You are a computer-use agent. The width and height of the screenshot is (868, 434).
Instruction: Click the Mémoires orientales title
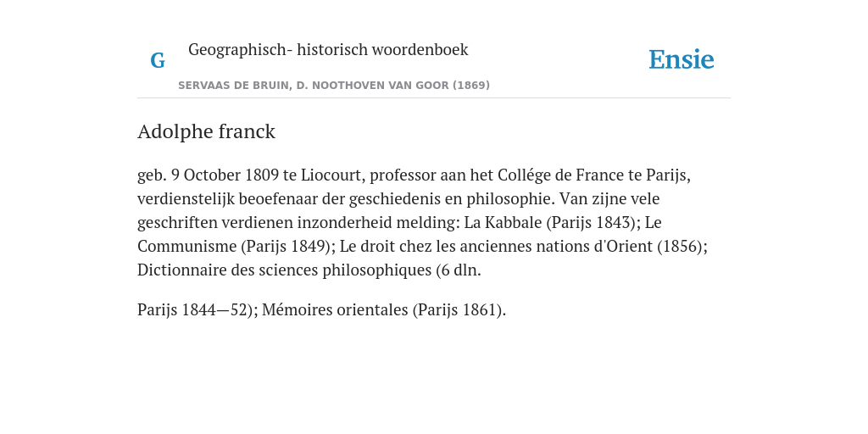(x=335, y=309)
